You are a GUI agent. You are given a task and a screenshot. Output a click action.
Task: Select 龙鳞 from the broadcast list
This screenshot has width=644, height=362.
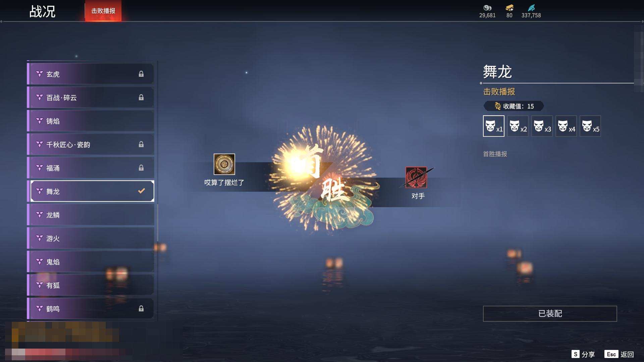click(91, 215)
